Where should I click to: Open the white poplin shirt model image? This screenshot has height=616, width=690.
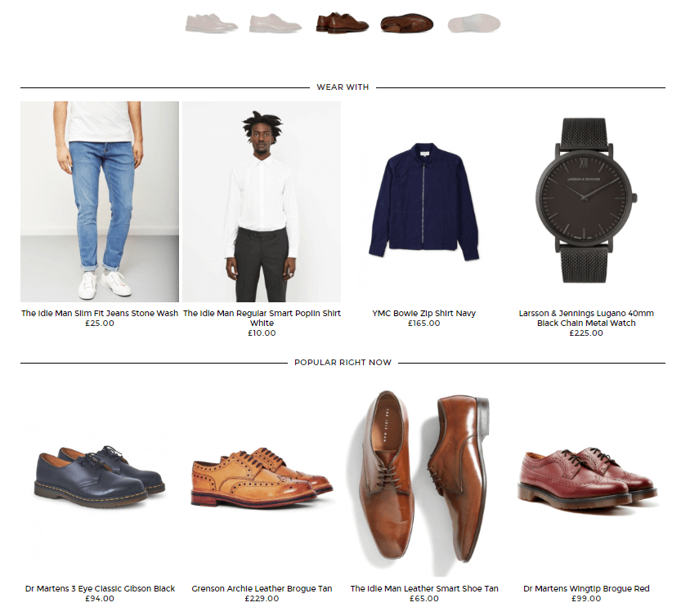tap(262, 201)
